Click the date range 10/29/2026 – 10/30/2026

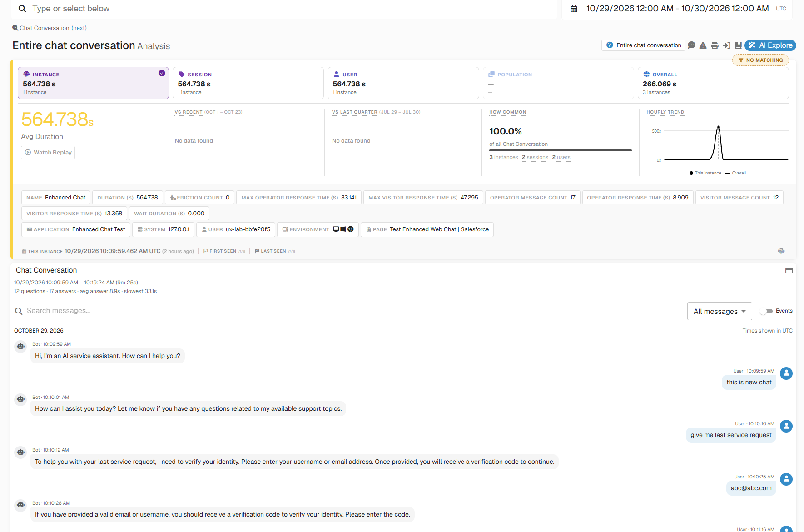[x=677, y=9]
